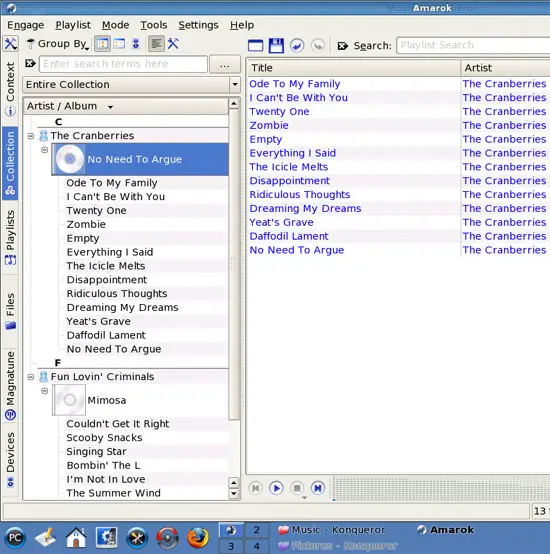Switch to the Playlists sidebar tab
The image size is (550, 554).
(x=10, y=237)
